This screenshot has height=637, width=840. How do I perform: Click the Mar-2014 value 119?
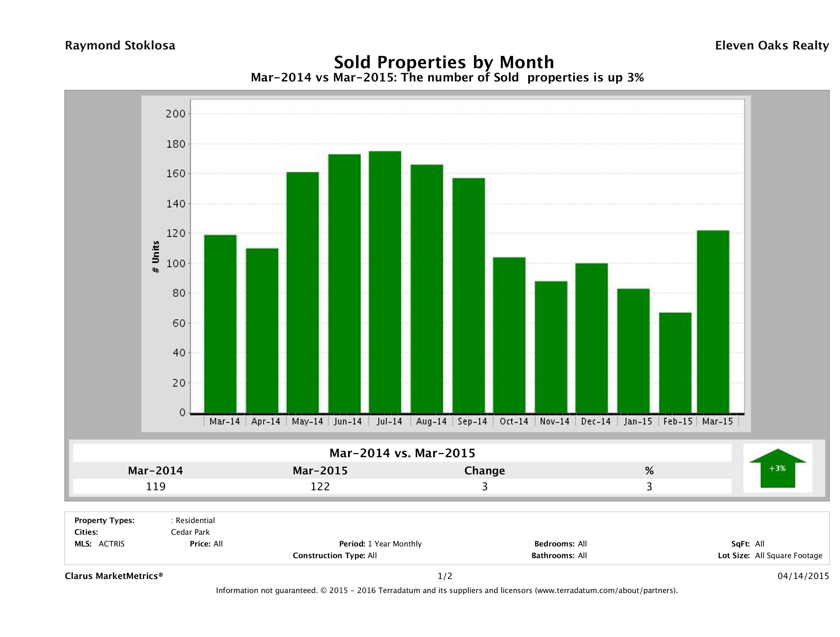pyautogui.click(x=156, y=486)
